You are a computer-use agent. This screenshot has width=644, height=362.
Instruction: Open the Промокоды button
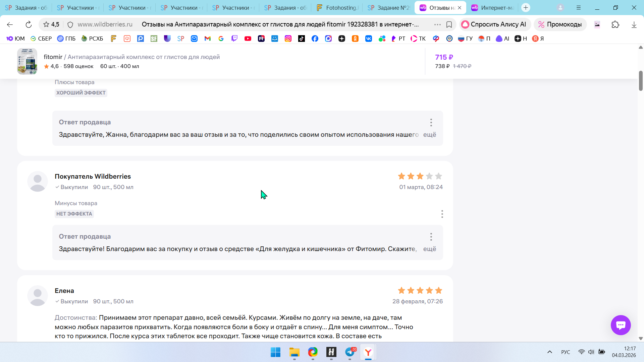pos(560,24)
